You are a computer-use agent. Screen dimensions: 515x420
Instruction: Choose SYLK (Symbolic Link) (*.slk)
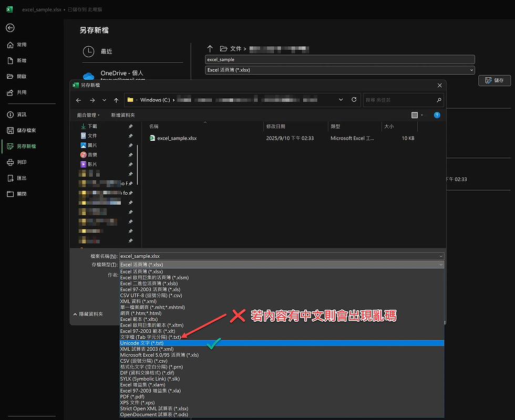(x=150, y=379)
